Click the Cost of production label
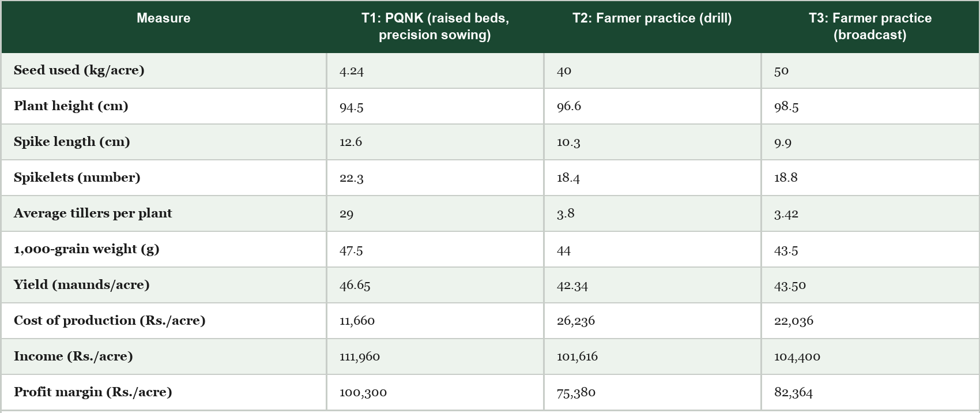Screen dimensions: 980x413 (110, 321)
